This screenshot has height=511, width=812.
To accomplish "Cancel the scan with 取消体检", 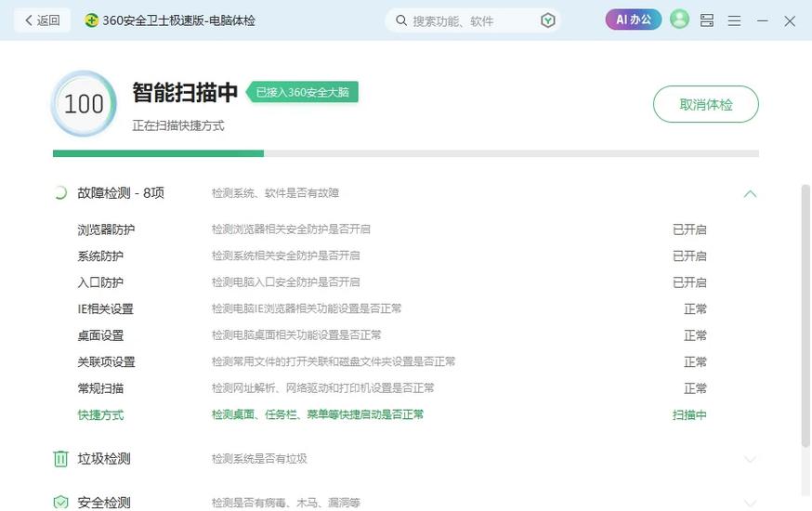I will pos(706,104).
